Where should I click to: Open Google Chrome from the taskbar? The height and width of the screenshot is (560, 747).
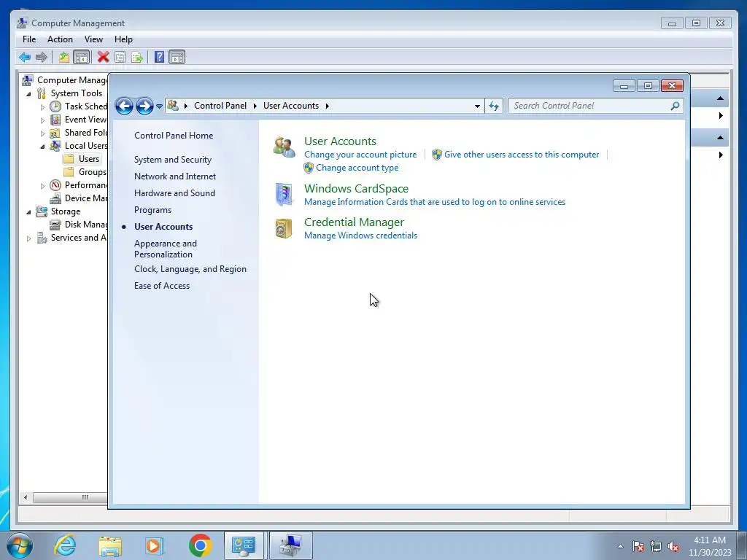coord(200,545)
